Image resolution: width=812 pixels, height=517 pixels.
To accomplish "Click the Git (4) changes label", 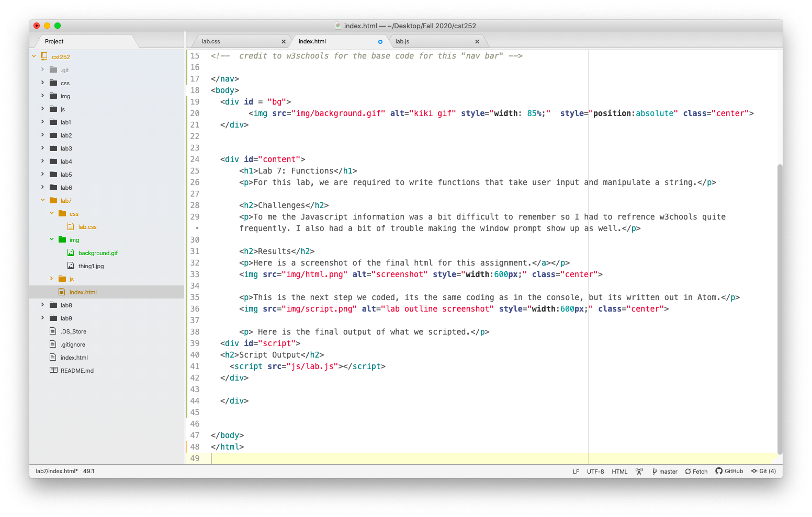I will (x=768, y=471).
